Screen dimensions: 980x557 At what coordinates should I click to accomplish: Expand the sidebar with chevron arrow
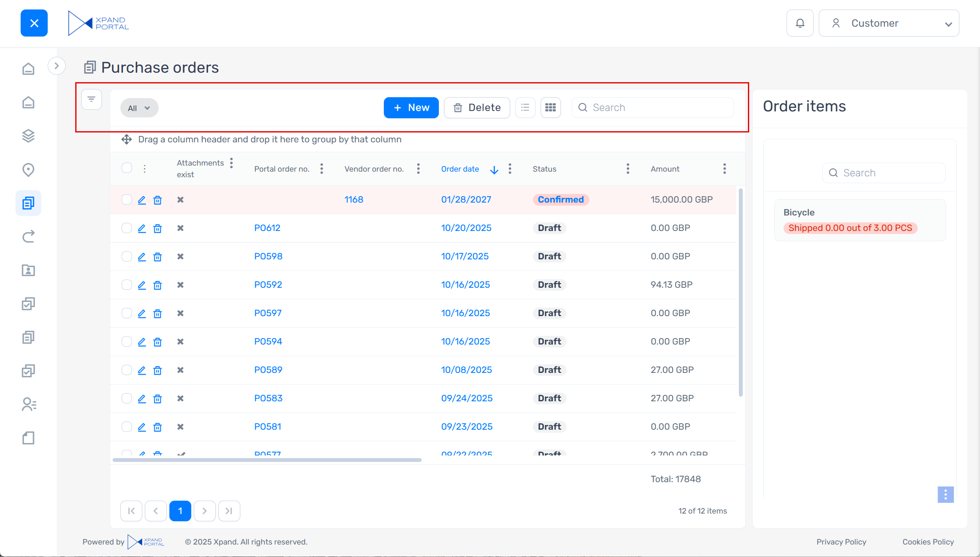coord(56,66)
